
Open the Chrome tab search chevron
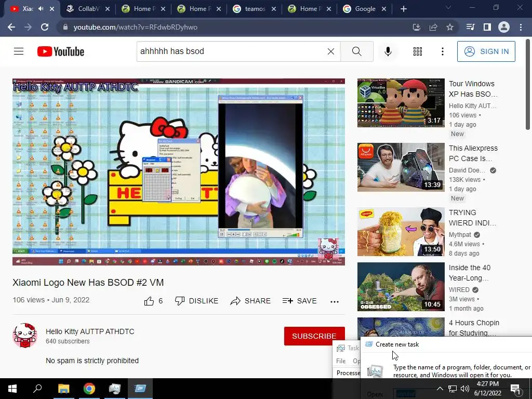448,7
